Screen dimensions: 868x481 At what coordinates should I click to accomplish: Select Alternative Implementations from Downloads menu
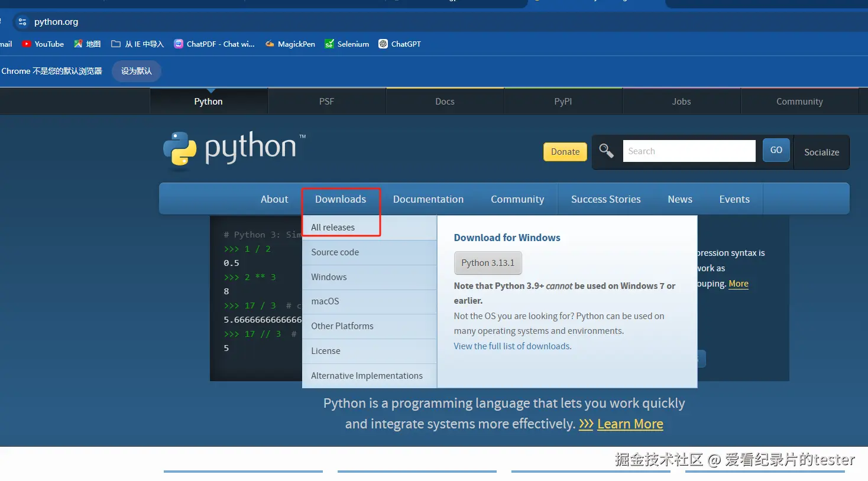pos(370,376)
